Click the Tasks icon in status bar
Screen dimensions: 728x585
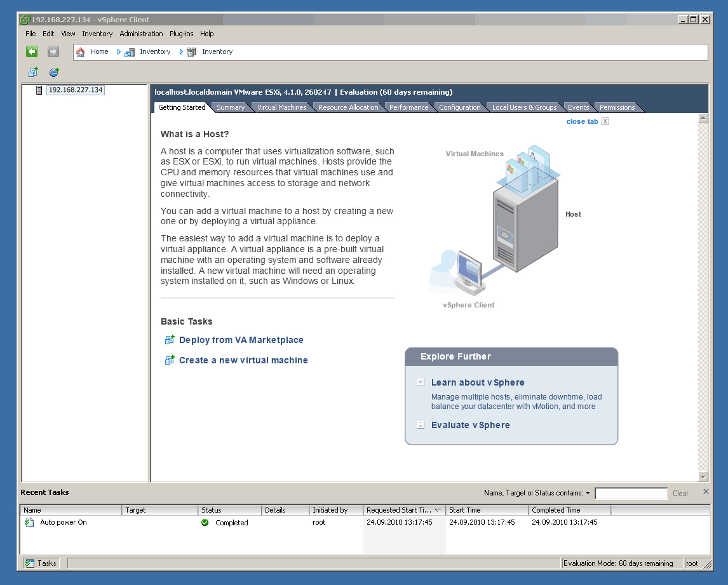click(x=30, y=563)
